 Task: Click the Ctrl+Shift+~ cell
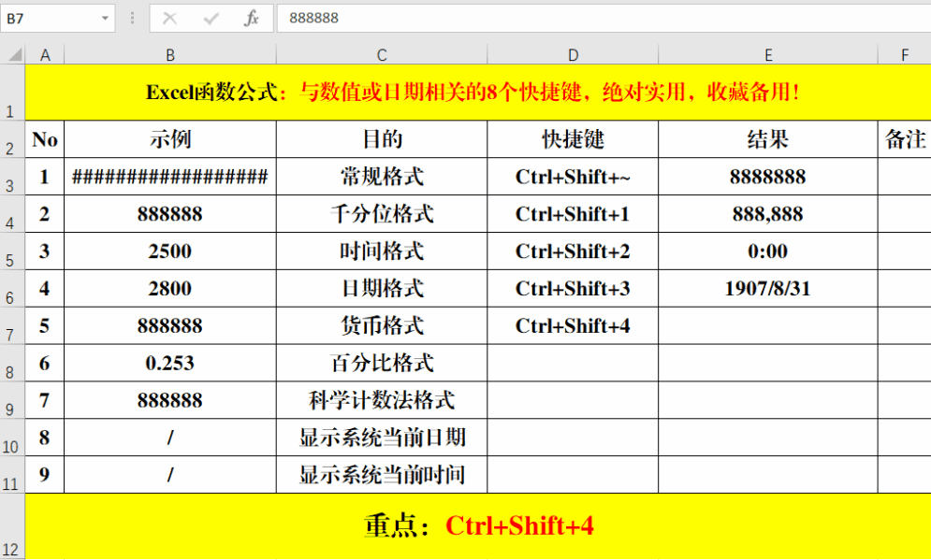click(573, 177)
